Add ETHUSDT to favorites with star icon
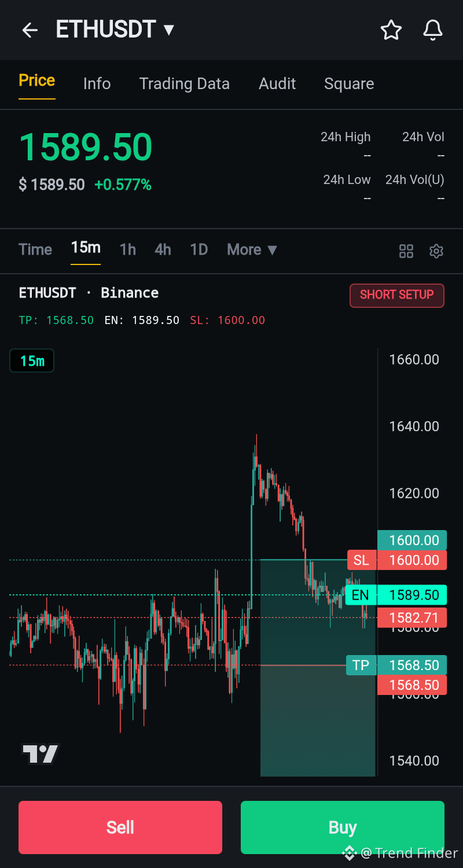Viewport: 463px width, 868px height. coord(391,30)
